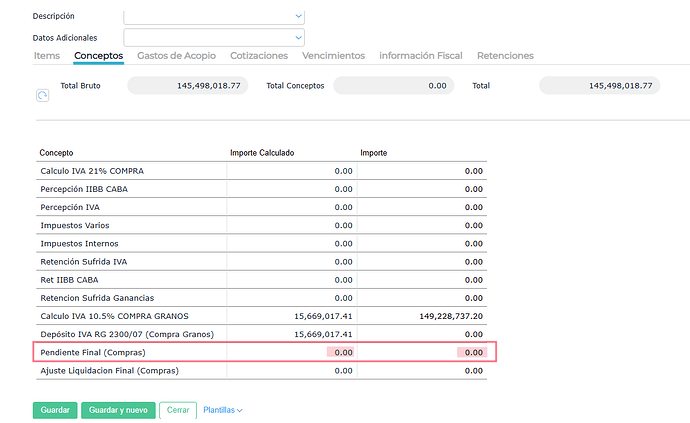The width and height of the screenshot is (690, 423).
Task: Click the Total Bruto amount field
Action: [187, 86]
